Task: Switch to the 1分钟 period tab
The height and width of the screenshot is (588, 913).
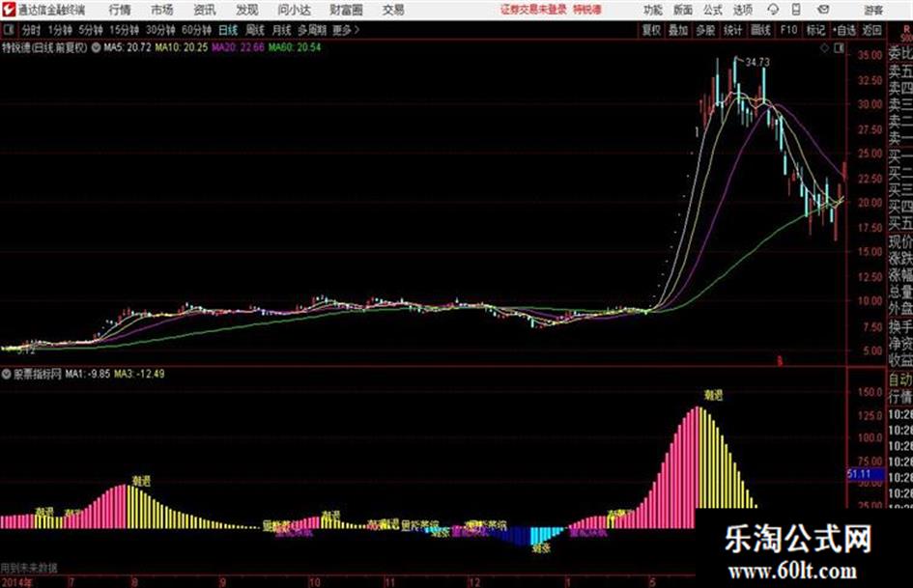Action: [59, 30]
